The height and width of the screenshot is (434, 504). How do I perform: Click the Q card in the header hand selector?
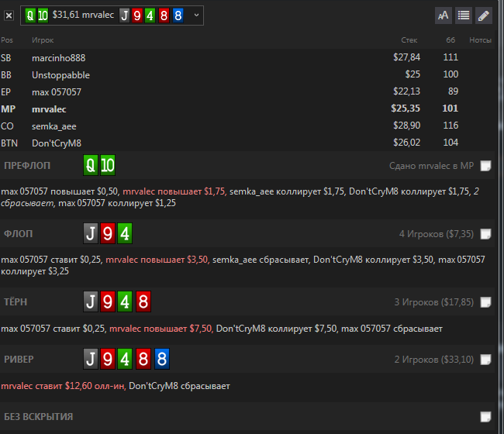[x=30, y=15]
